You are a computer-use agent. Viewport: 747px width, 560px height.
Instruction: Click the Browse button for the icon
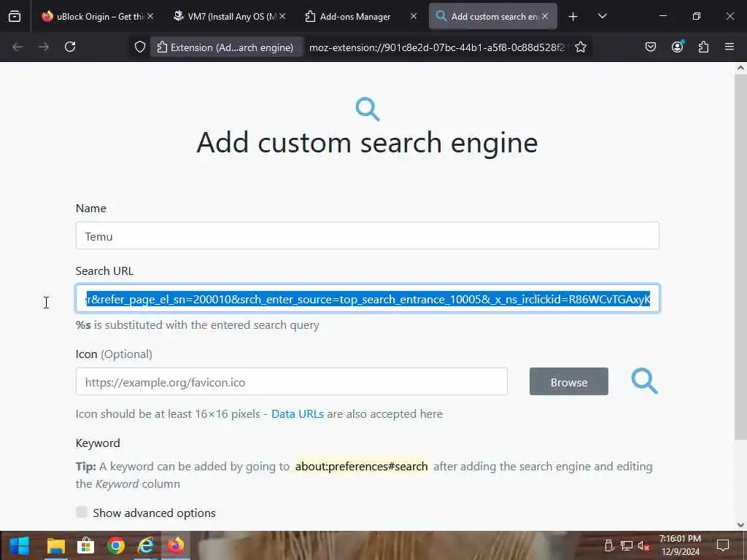[569, 382]
